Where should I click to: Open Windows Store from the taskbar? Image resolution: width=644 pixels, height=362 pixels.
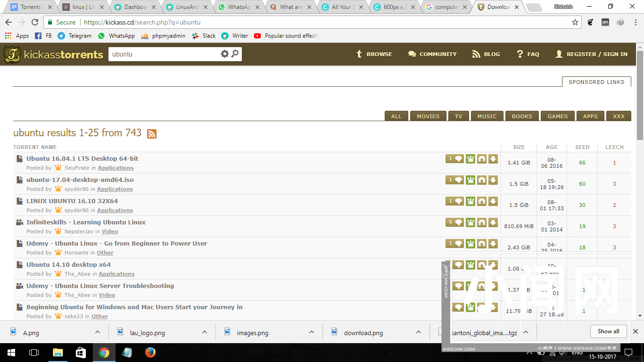pos(81,352)
